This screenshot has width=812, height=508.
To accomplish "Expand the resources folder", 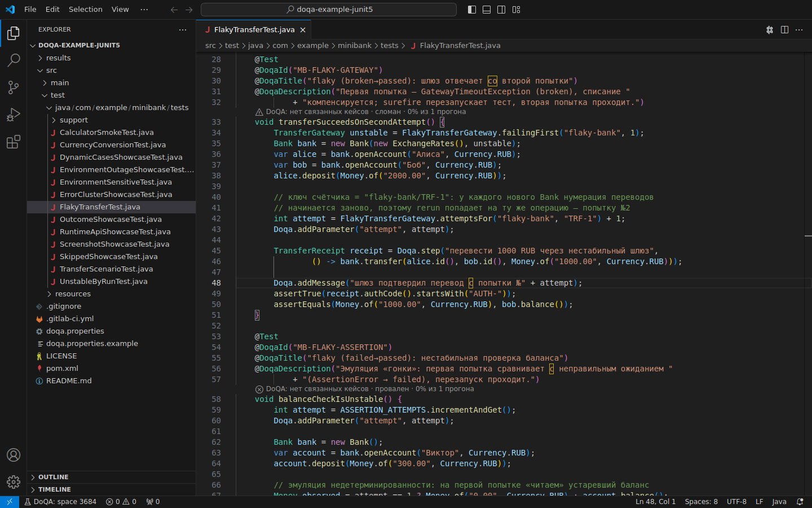I will pyautogui.click(x=111, y=294).
